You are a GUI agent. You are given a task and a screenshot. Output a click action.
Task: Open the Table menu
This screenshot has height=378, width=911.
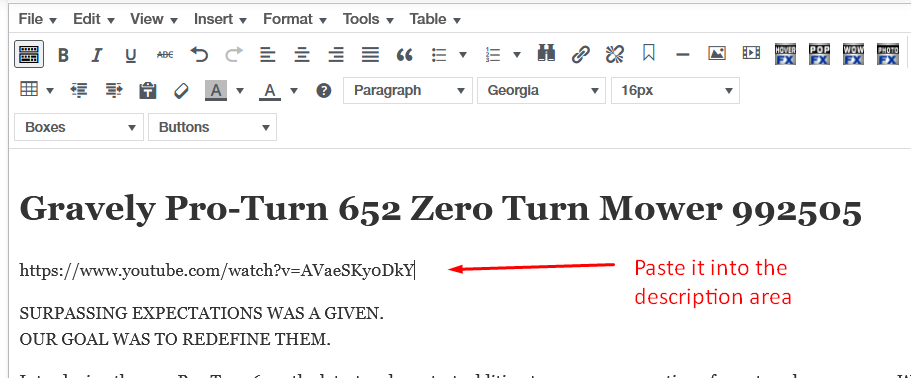coord(435,19)
